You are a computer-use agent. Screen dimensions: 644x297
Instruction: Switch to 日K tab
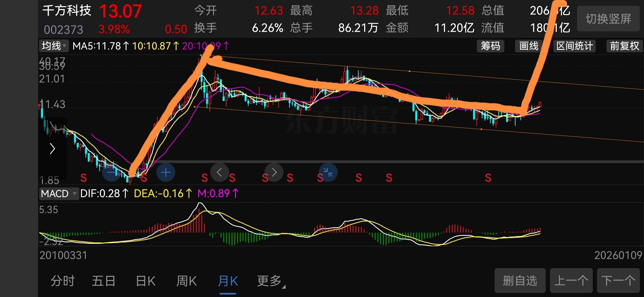[x=146, y=281]
